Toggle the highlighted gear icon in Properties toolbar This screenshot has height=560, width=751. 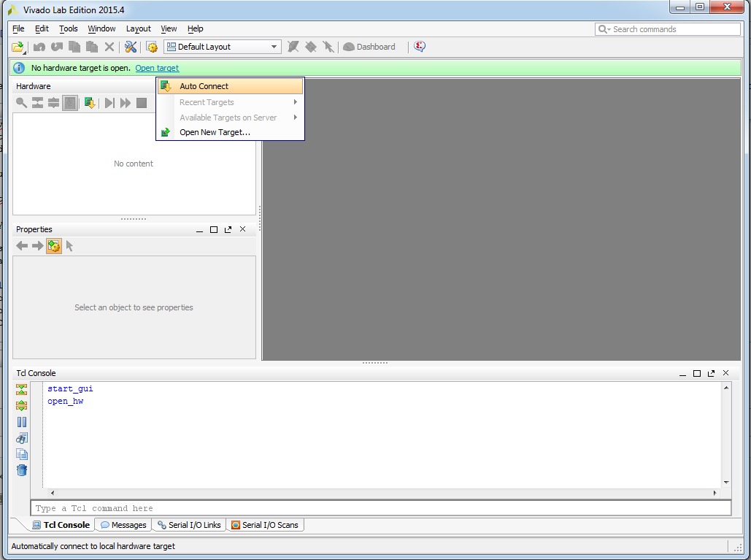click(54, 246)
